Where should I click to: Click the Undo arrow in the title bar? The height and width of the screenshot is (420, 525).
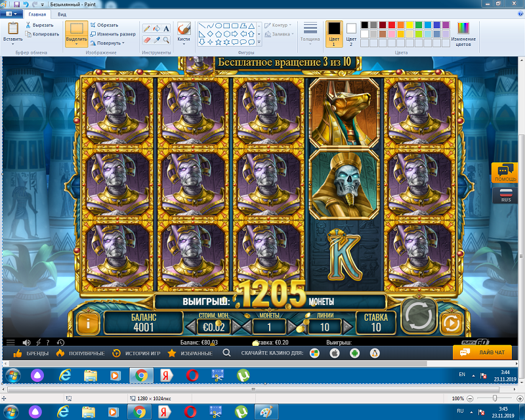[26, 5]
